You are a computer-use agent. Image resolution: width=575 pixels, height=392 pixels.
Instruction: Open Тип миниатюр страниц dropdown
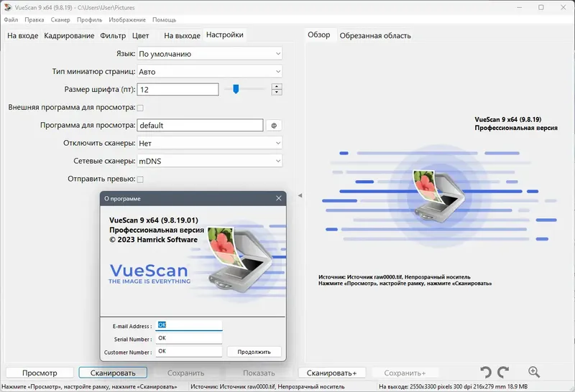[x=210, y=72]
